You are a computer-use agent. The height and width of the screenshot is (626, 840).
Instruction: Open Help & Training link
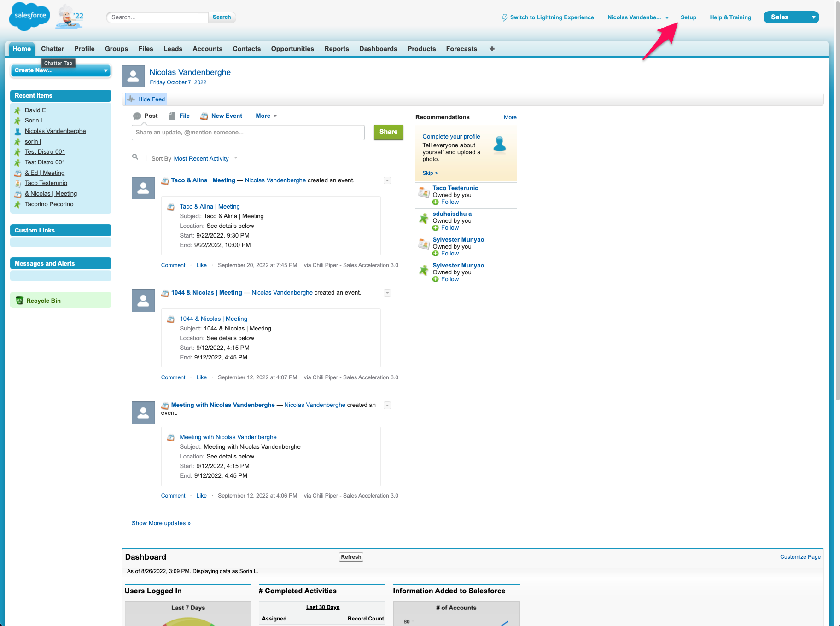[730, 17]
